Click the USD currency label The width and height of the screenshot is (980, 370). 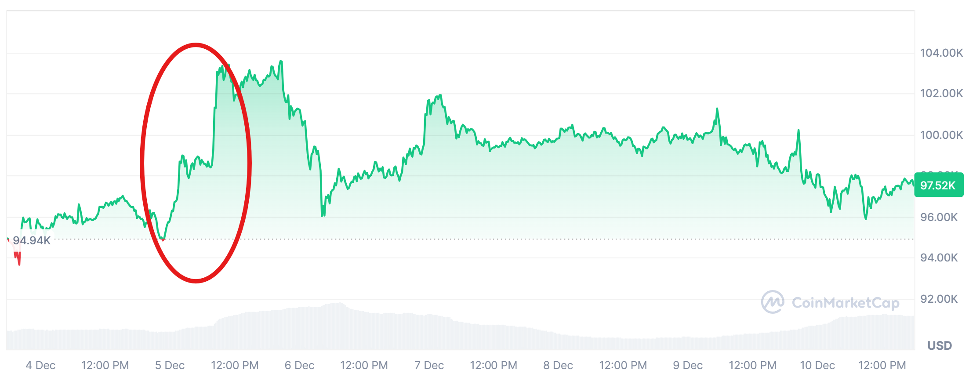click(939, 345)
